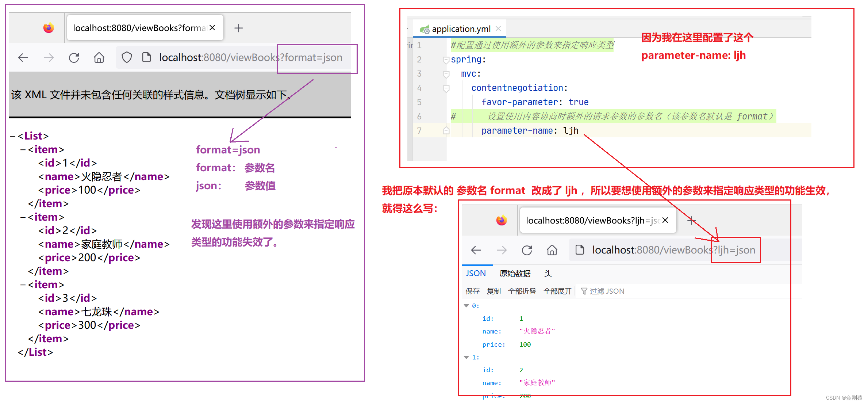Collapse the root List element in XML
Viewport: 868px width, 404px height.
coord(13,136)
